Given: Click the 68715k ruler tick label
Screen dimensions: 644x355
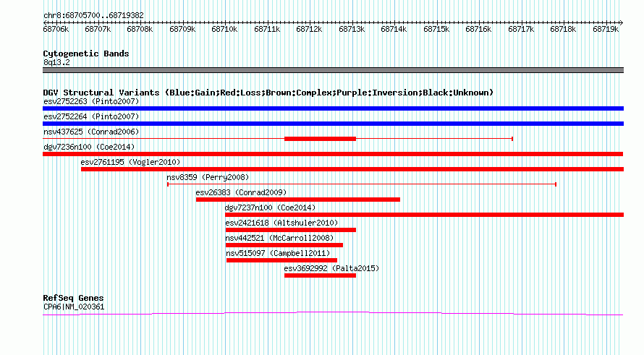Looking at the screenshot, I should click(x=436, y=29).
